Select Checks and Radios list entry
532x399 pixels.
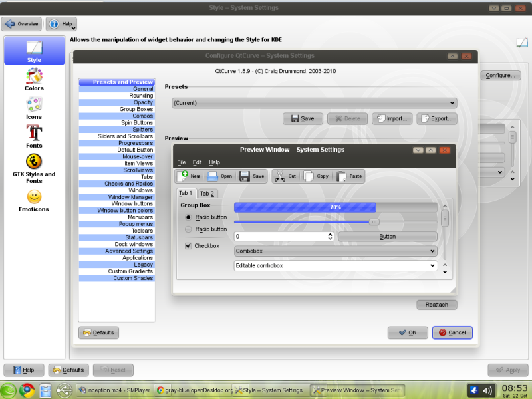point(117,184)
